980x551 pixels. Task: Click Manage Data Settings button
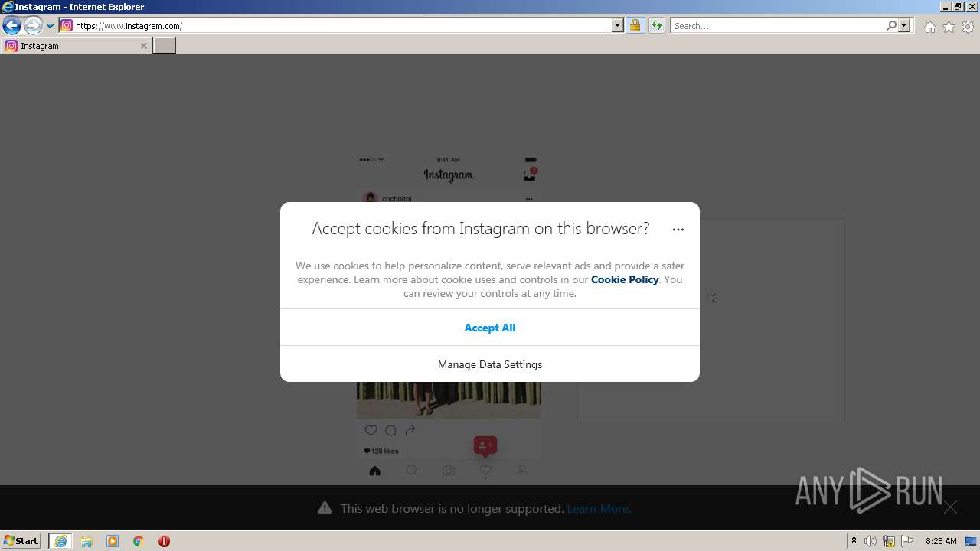click(x=490, y=364)
